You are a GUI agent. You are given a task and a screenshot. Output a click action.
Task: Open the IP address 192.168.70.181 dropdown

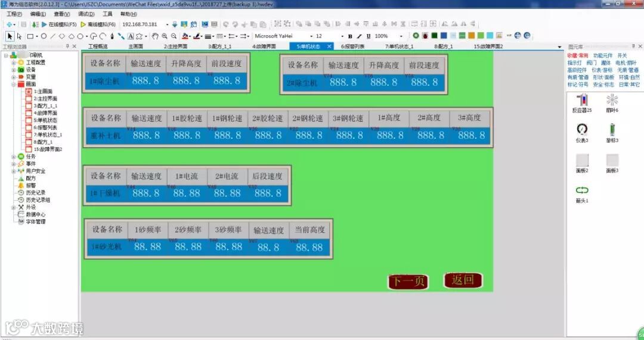pyautogui.click(x=167, y=24)
